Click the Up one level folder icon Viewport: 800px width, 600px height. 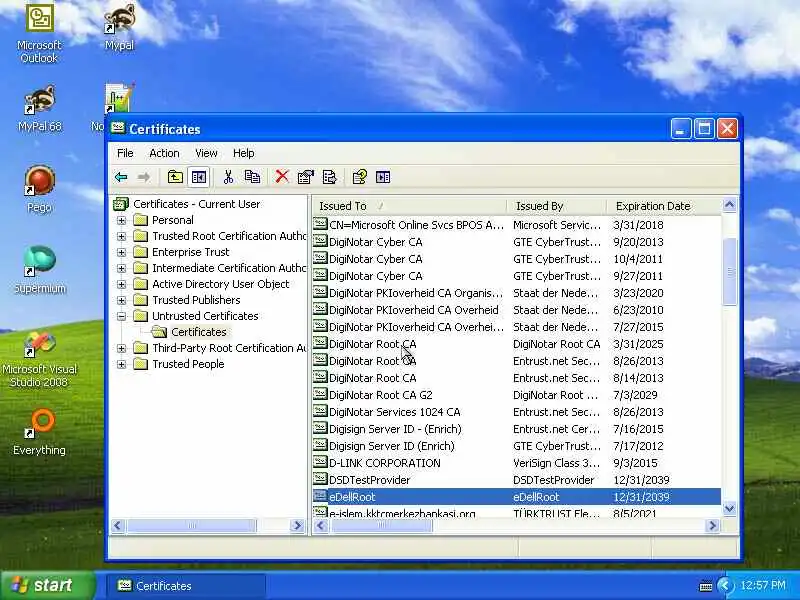(x=175, y=177)
